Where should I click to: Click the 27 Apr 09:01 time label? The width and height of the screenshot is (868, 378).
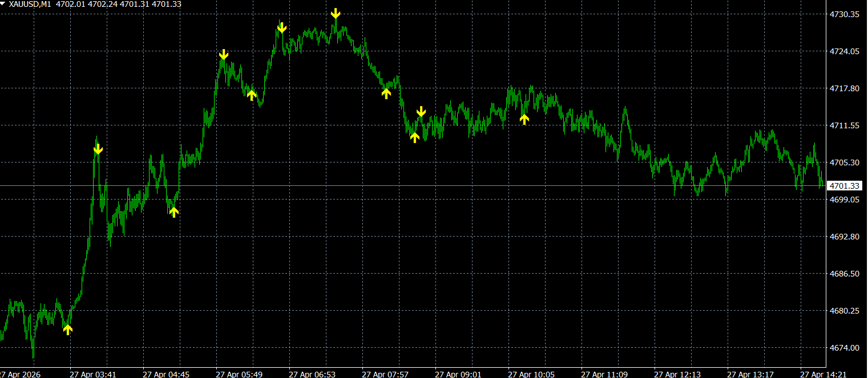tap(458, 375)
